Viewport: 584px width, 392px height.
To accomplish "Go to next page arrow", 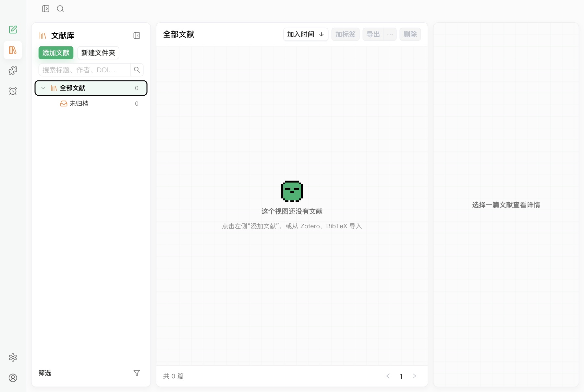I will coord(414,376).
